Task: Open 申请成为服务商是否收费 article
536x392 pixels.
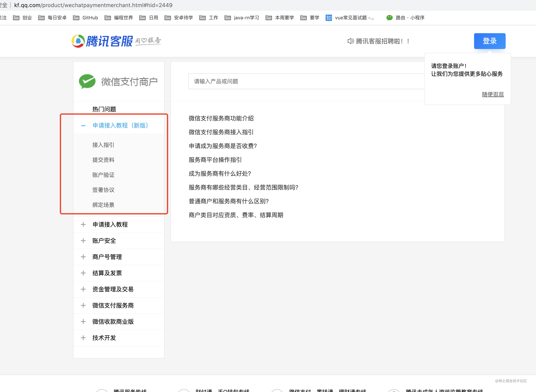Action: [223, 146]
